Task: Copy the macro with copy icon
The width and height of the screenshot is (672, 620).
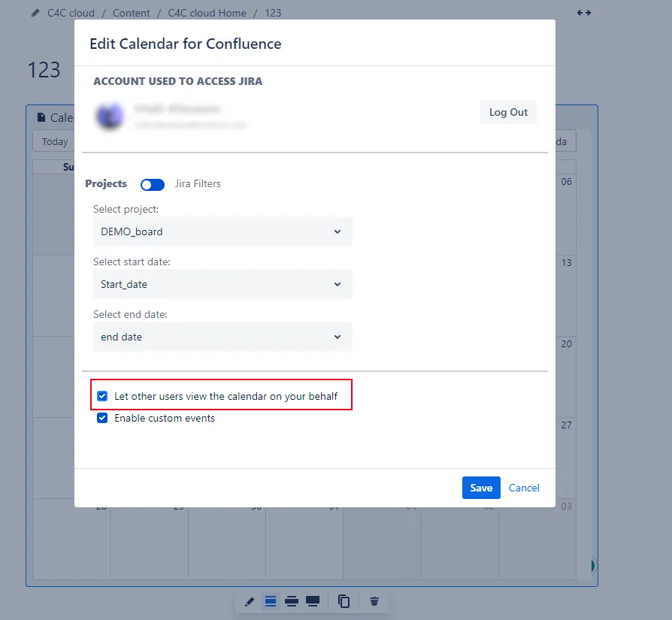Action: 344,601
